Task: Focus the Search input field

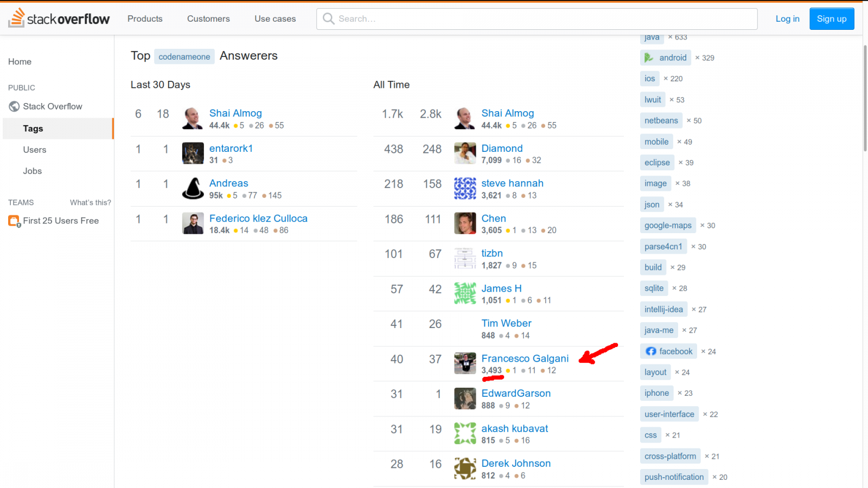Action: 542,19
